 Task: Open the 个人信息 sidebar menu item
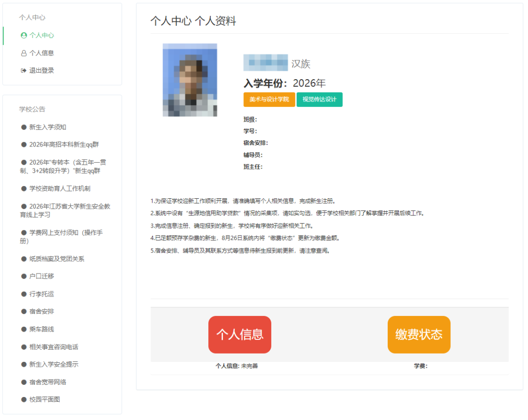42,53
